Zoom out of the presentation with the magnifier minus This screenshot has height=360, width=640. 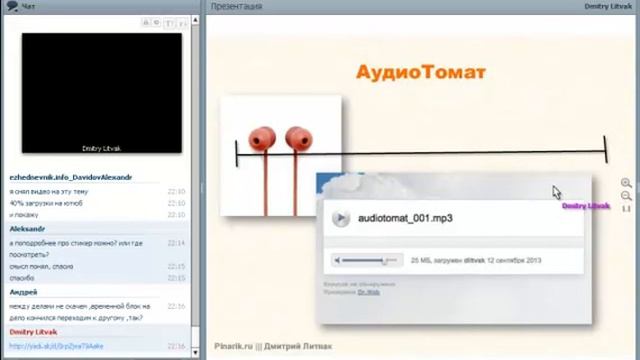[x=626, y=196]
